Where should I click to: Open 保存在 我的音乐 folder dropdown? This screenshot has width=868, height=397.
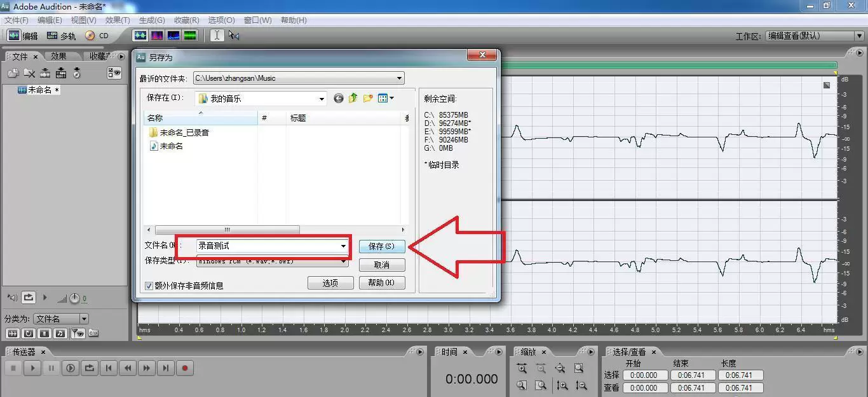261,99
